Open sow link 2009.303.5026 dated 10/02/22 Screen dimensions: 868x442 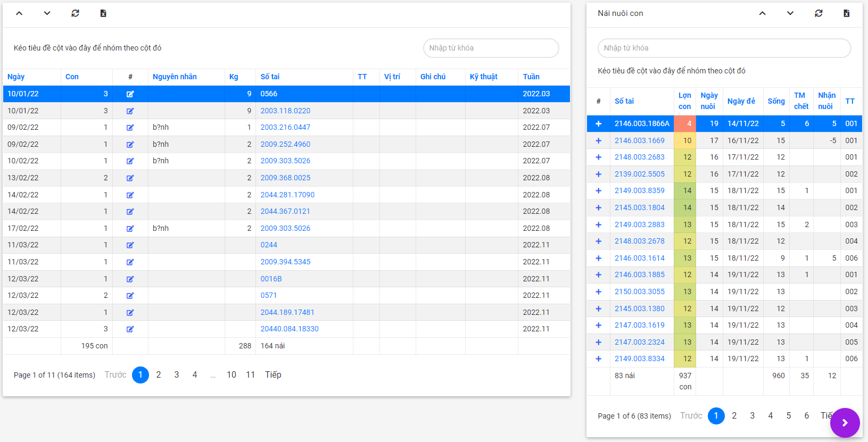pyautogui.click(x=285, y=161)
